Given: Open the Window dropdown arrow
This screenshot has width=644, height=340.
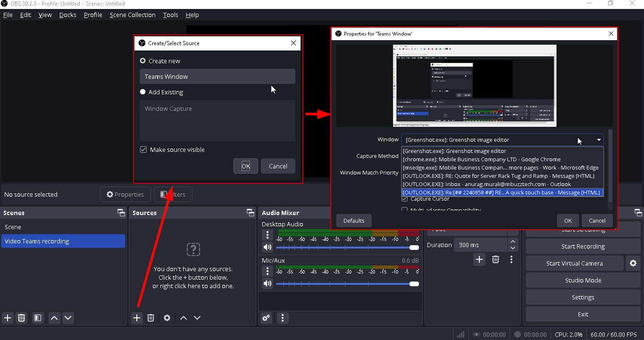Looking at the screenshot, I should pyautogui.click(x=599, y=140).
